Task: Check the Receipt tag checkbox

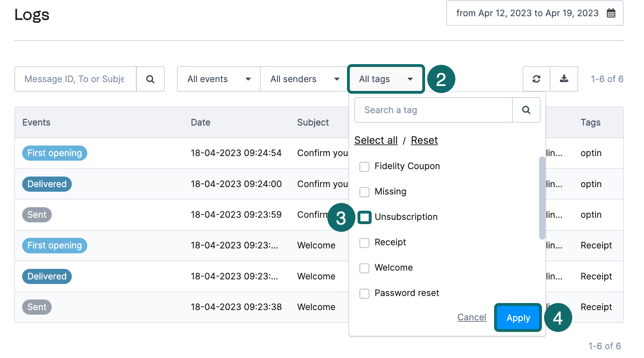Action: point(364,243)
